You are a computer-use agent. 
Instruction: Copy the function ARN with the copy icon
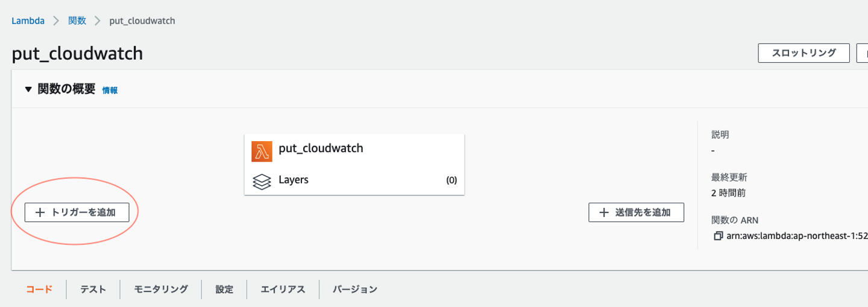pos(718,236)
